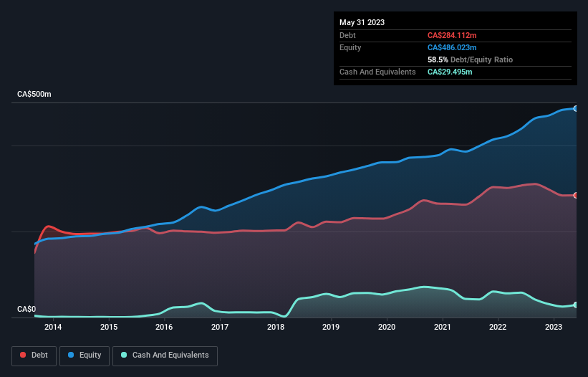
Task: Click the CA$0 y-axis label
Action: tap(26, 309)
